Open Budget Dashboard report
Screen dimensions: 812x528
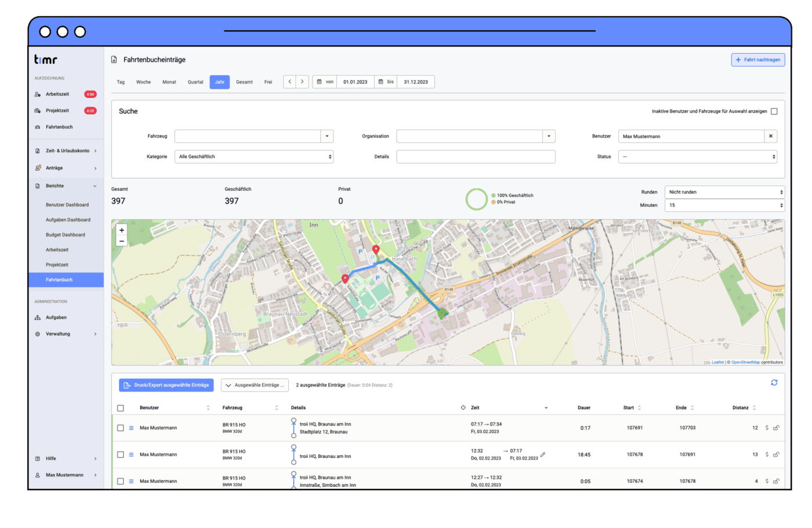coord(66,235)
